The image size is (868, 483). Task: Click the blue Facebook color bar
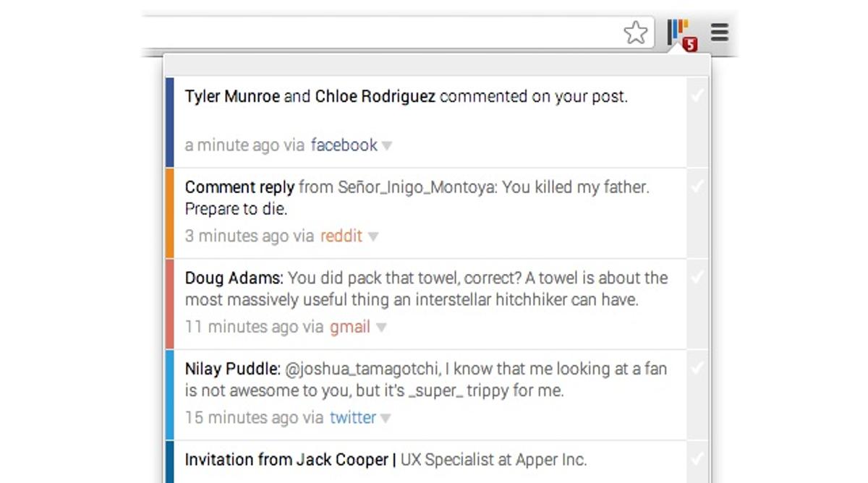point(169,122)
